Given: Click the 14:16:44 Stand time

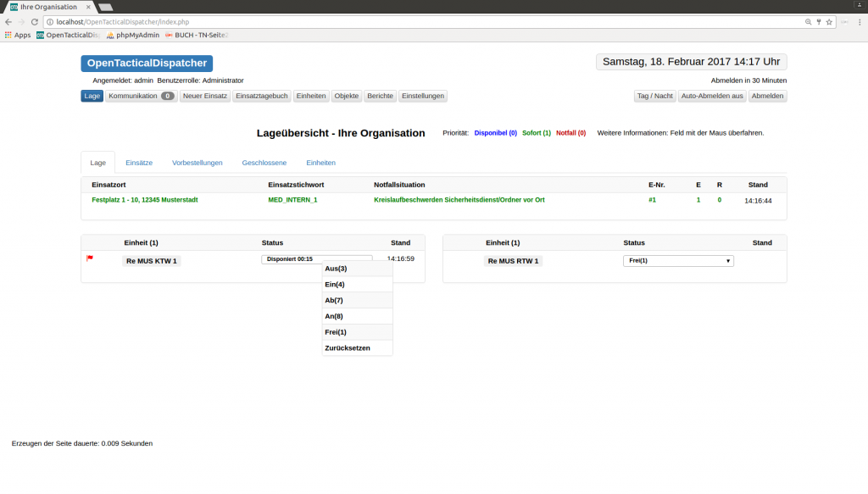Looking at the screenshot, I should point(758,201).
